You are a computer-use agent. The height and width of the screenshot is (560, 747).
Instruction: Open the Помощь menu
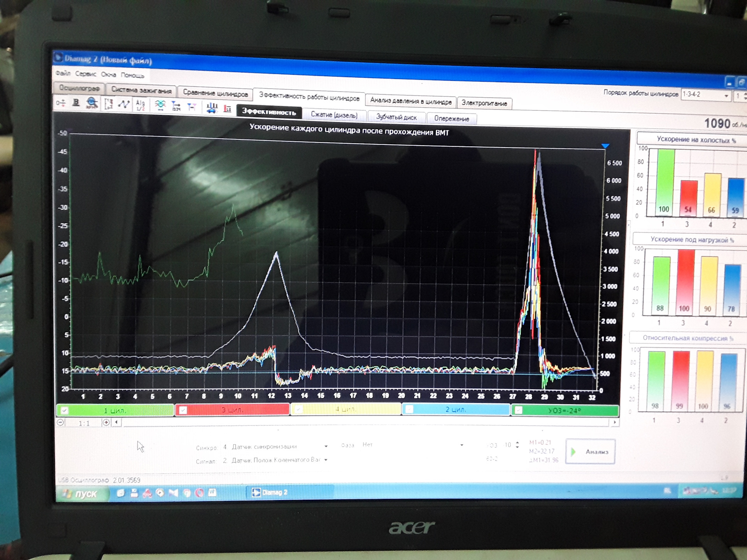click(132, 75)
